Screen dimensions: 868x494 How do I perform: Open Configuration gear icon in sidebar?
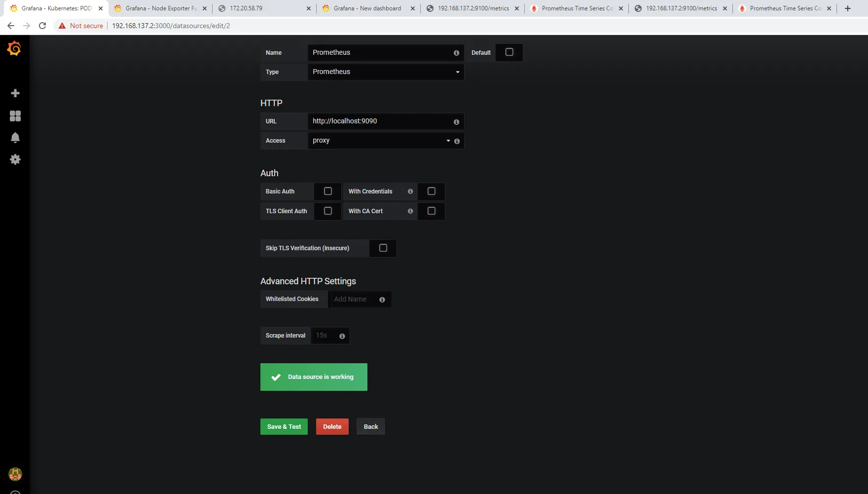[x=15, y=159]
